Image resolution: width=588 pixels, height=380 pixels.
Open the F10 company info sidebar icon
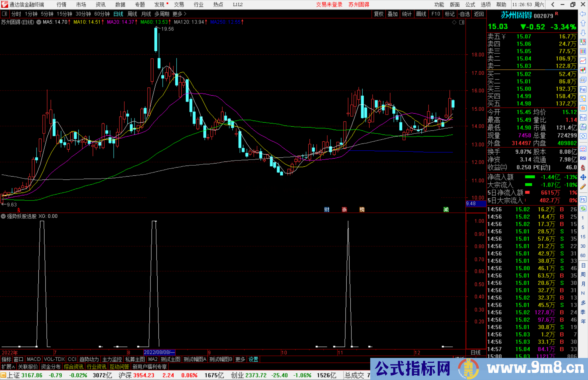point(583,90)
